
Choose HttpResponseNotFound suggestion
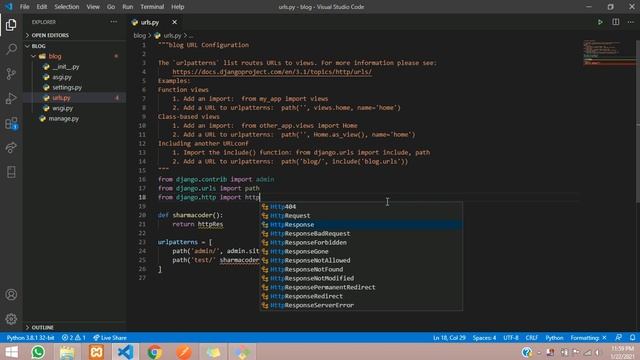click(x=362, y=269)
